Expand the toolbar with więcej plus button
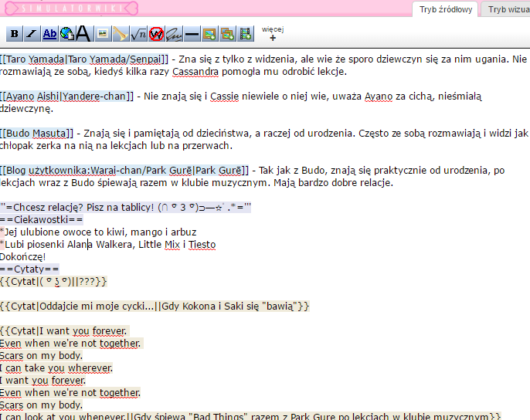 [x=273, y=33]
